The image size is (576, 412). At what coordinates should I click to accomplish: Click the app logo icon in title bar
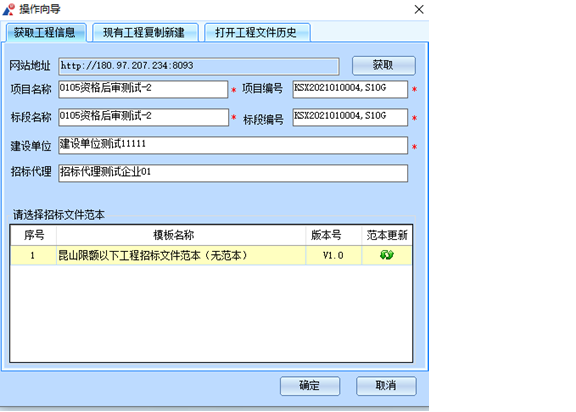click(9, 9)
